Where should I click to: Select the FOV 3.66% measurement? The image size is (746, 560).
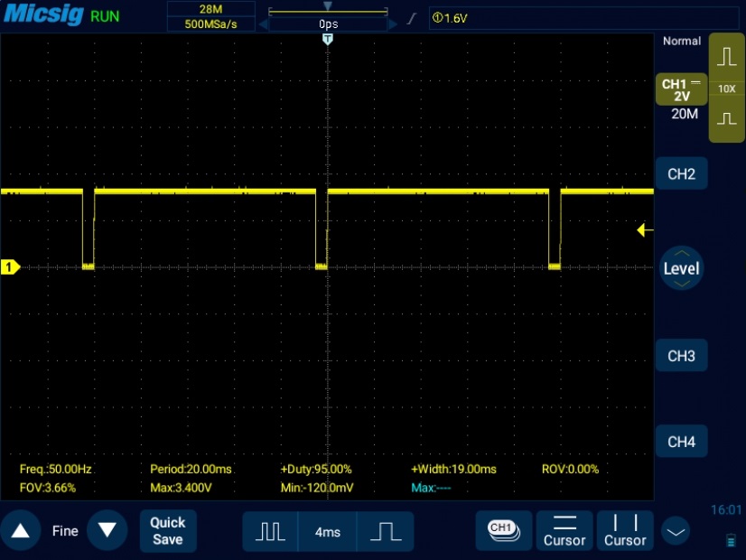[48, 488]
